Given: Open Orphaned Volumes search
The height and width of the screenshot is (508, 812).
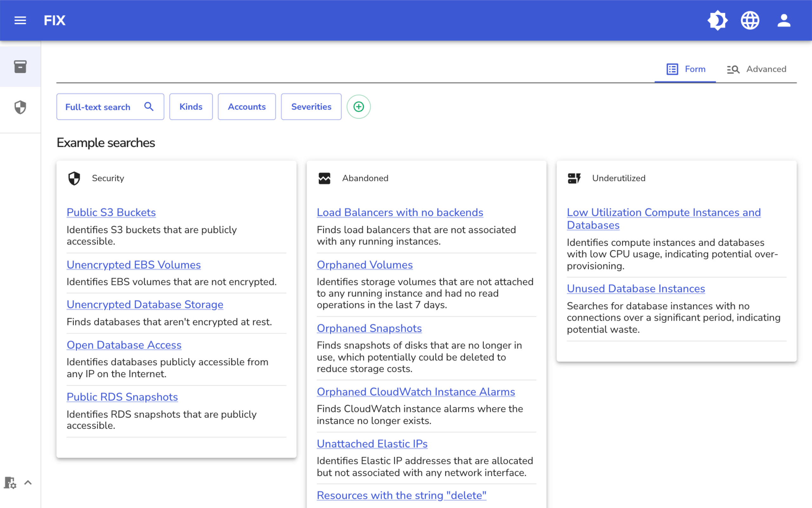Looking at the screenshot, I should pos(365,265).
